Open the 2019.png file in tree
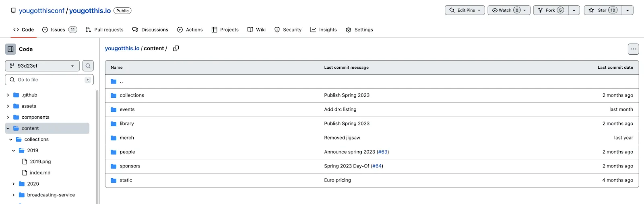The height and width of the screenshot is (204, 644). pos(40,162)
